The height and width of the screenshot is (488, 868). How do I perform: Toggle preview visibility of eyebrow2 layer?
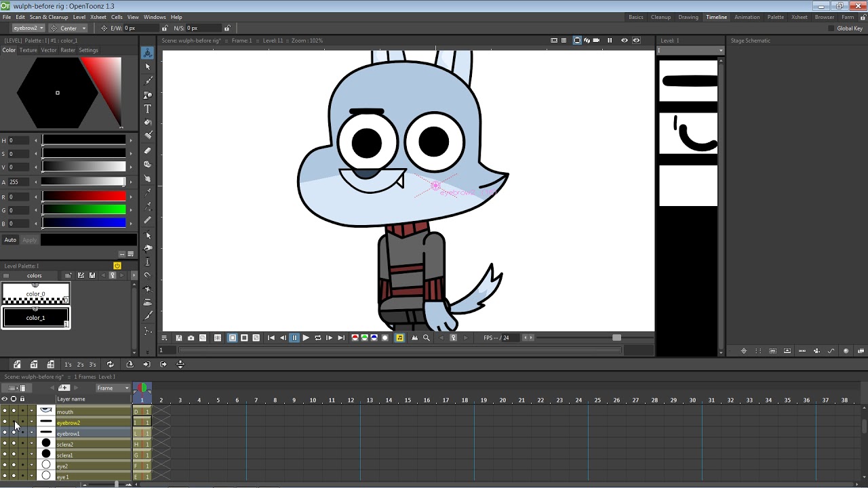(5, 422)
